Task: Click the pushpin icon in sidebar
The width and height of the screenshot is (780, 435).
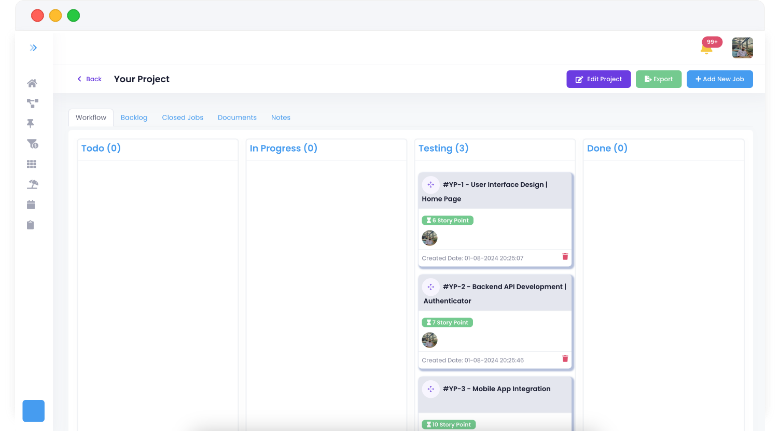Action: pyautogui.click(x=32, y=123)
